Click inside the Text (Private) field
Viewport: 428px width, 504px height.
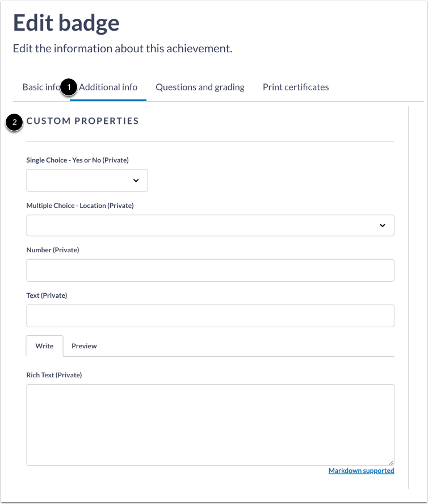[210, 315]
